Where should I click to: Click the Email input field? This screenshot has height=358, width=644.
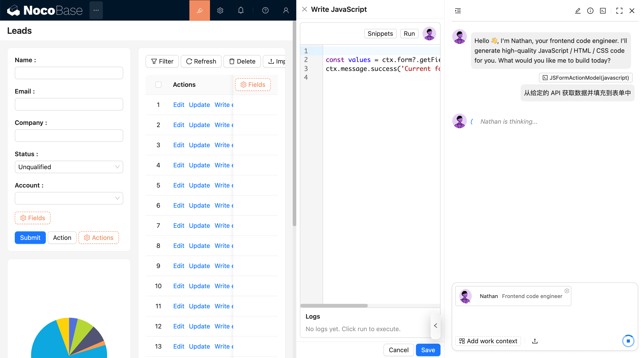[69, 104]
